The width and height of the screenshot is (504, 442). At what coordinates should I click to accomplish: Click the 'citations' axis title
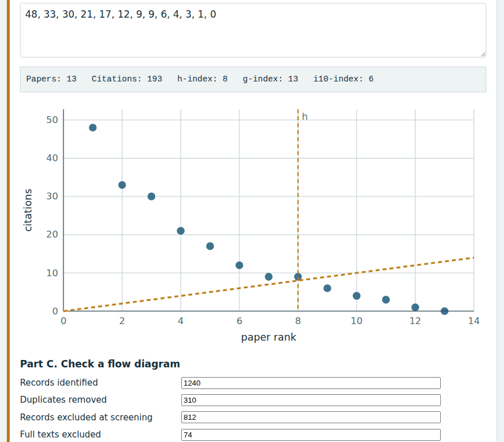coord(28,210)
